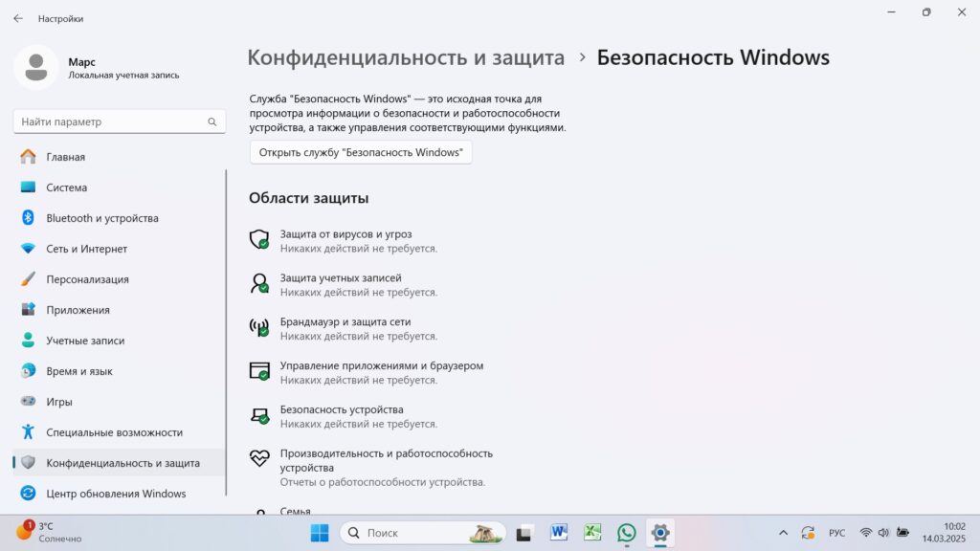This screenshot has height=551, width=980.
Task: Click the Специальные возможности accessibility icon
Action: [x=28, y=432]
